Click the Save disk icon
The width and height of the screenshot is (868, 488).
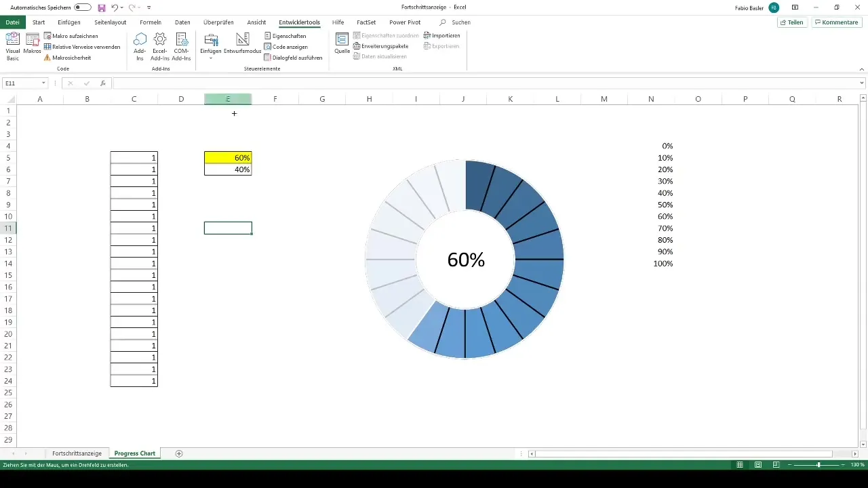coord(102,7)
